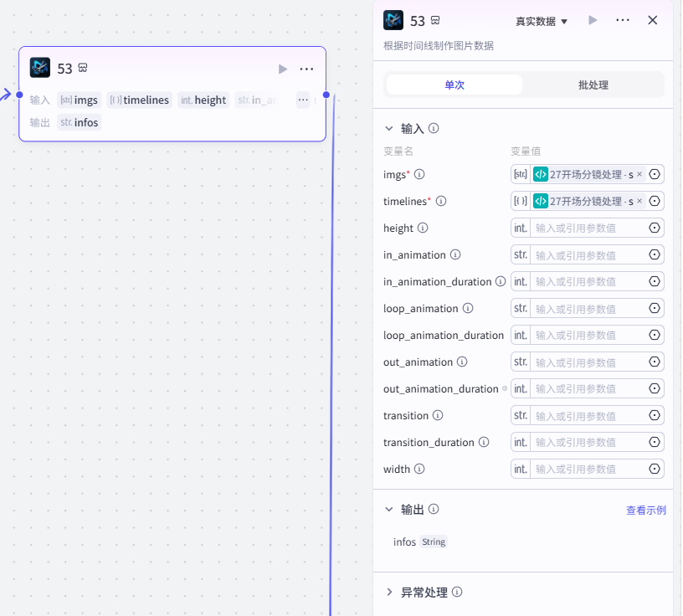This screenshot has width=683, height=616.
Task: Run node 53 from the canvas card
Action: point(283,69)
